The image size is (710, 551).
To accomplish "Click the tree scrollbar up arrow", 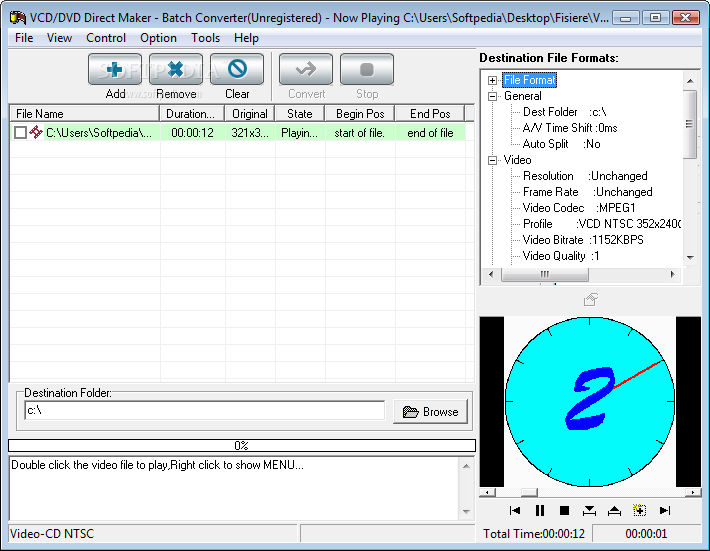I will (690, 81).
